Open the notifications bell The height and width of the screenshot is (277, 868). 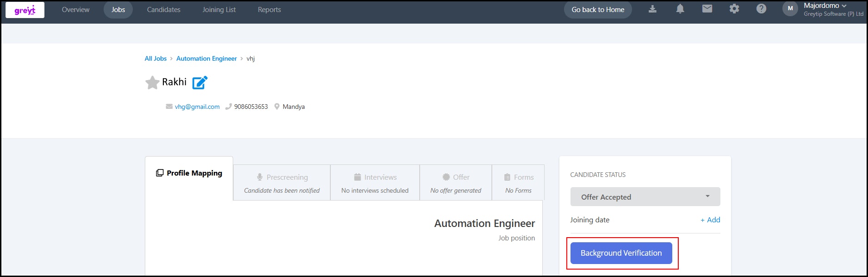680,9
